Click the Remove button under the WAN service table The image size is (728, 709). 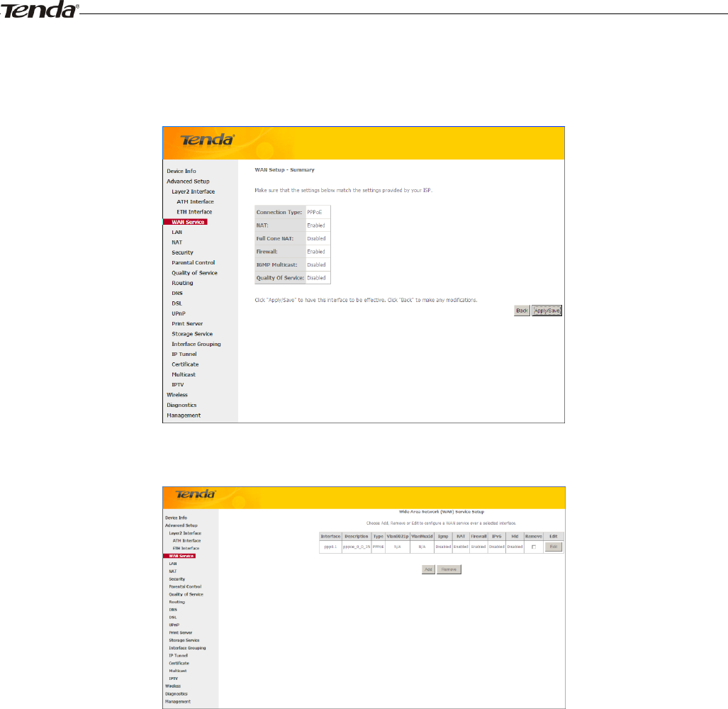click(x=449, y=569)
